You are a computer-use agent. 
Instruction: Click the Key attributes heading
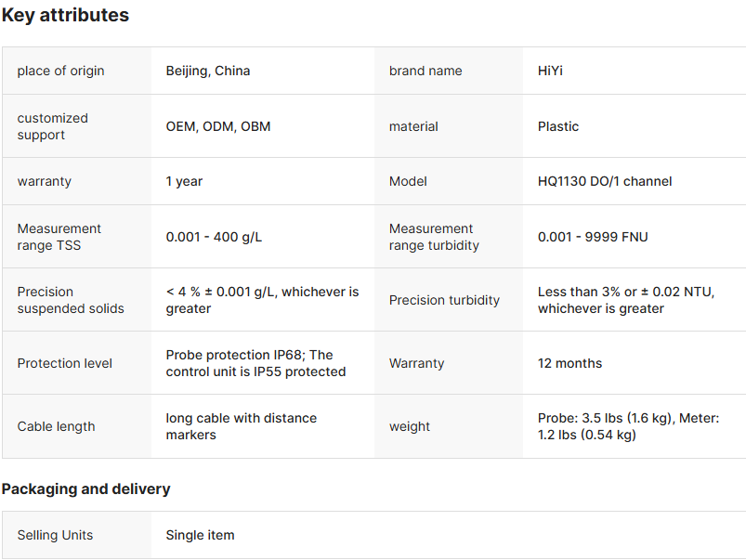(65, 16)
